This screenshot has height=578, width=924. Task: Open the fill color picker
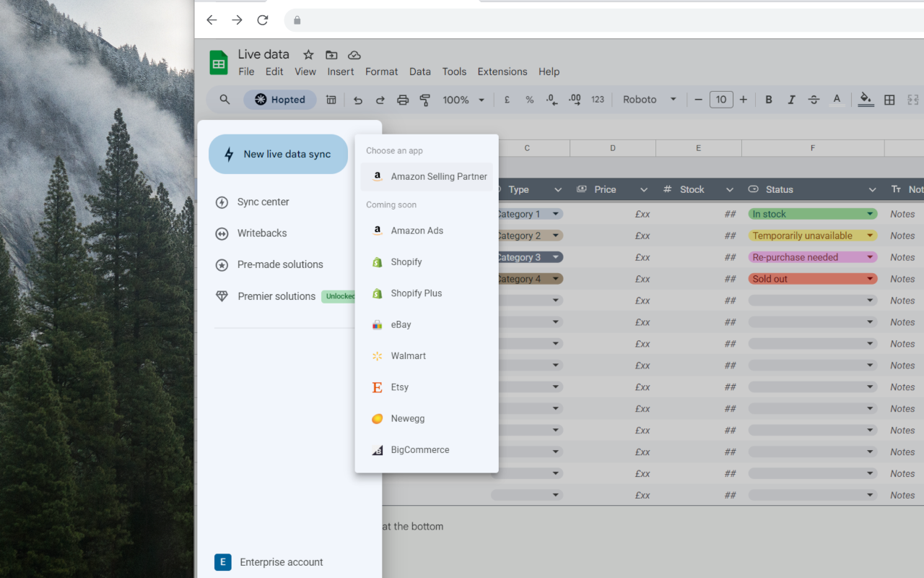point(866,99)
